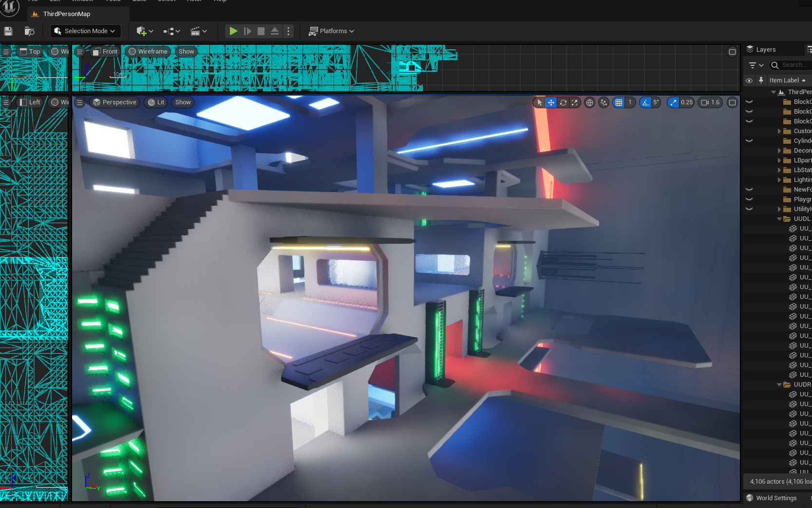Click the surface snapping icon
Image resolution: width=812 pixels, height=508 pixels.
[x=604, y=102]
